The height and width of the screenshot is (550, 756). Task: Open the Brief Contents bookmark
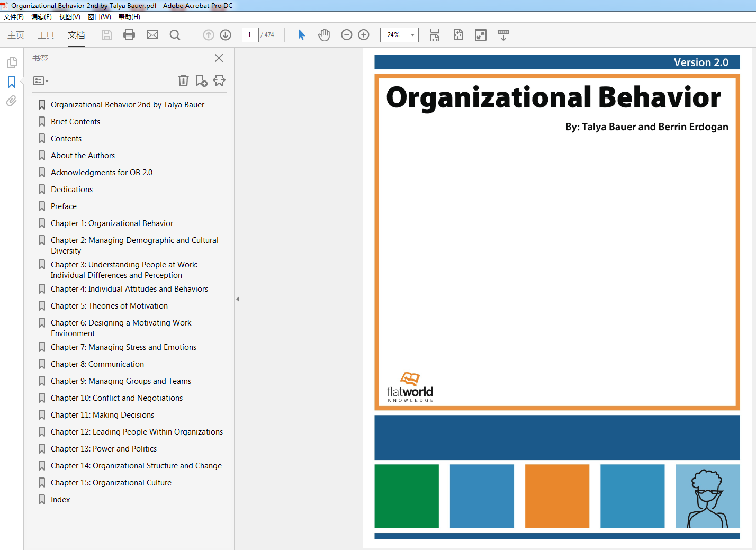pyautogui.click(x=75, y=122)
